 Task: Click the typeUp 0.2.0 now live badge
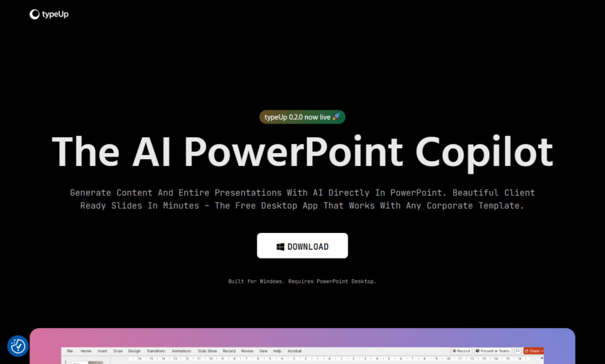click(302, 117)
